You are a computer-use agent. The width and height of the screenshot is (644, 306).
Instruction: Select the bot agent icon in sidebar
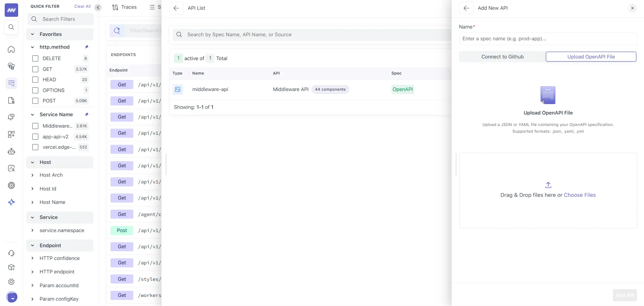coord(11,151)
